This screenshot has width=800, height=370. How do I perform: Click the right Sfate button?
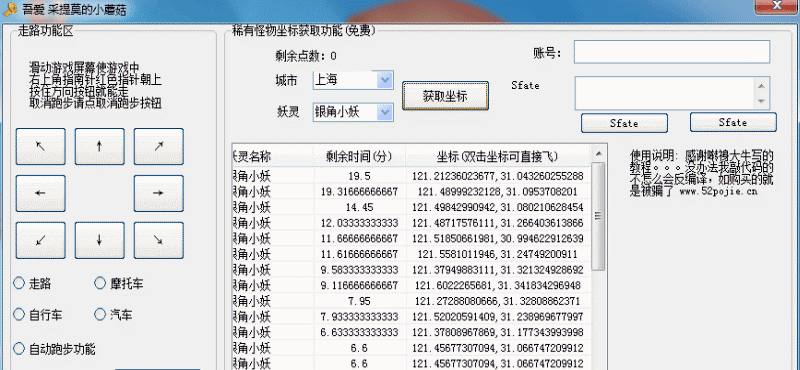tap(733, 122)
